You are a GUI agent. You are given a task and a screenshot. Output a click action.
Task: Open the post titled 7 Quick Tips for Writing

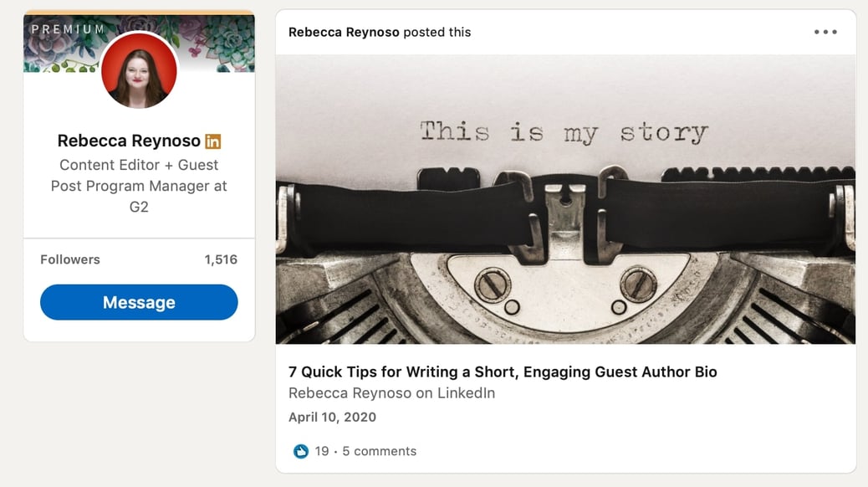coord(502,372)
